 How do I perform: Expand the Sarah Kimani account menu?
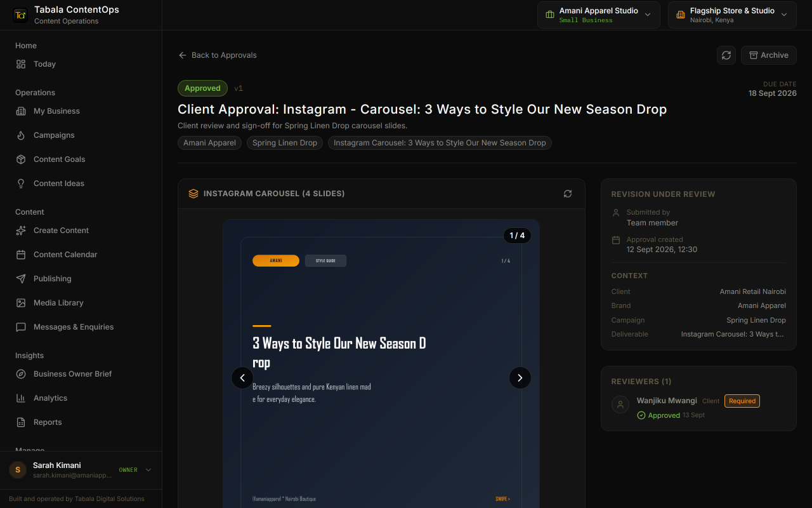point(81,470)
